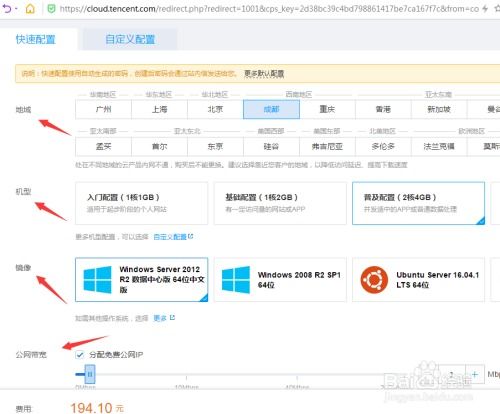Screen dimensions: 500x414
Task: Choose the 广州 region button
Action: pos(103,109)
